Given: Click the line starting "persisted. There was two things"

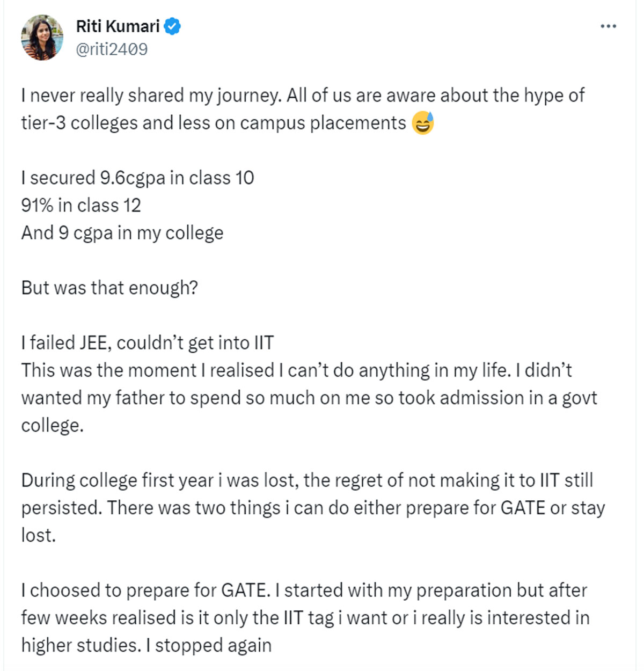Looking at the screenshot, I should [x=313, y=508].
